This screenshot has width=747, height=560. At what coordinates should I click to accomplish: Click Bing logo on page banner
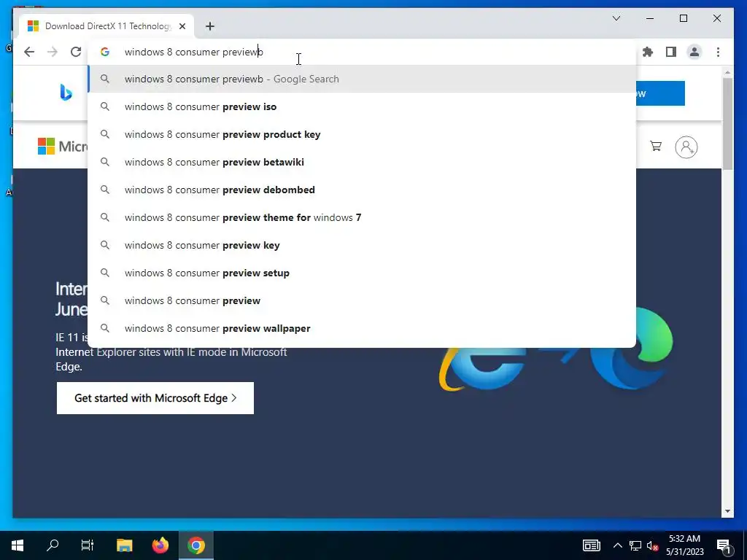click(x=66, y=93)
